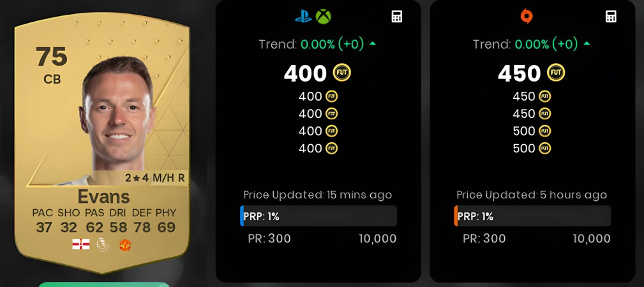The image size is (644, 287).
Task: Click the Premier League badge on card
Action: pyautogui.click(x=102, y=245)
